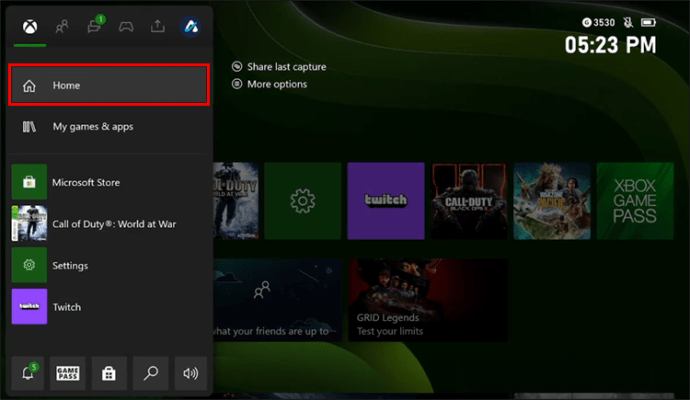The image size is (690, 400).
Task: Switch to the People tab
Action: [x=62, y=27]
